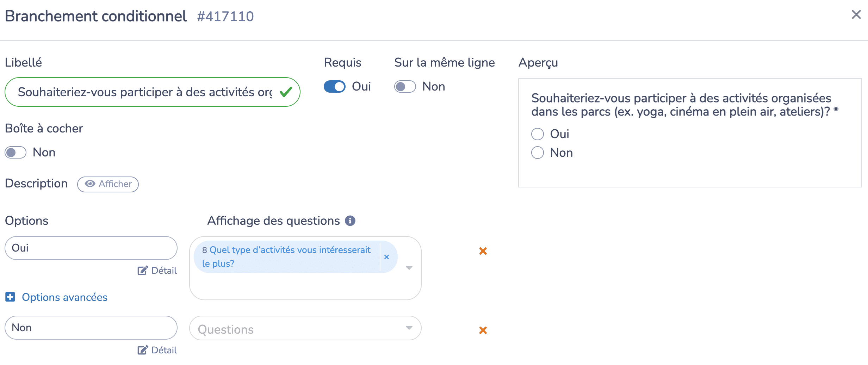Select the Non radio button in Aperçu
This screenshot has width=868, height=365.
[x=538, y=153]
